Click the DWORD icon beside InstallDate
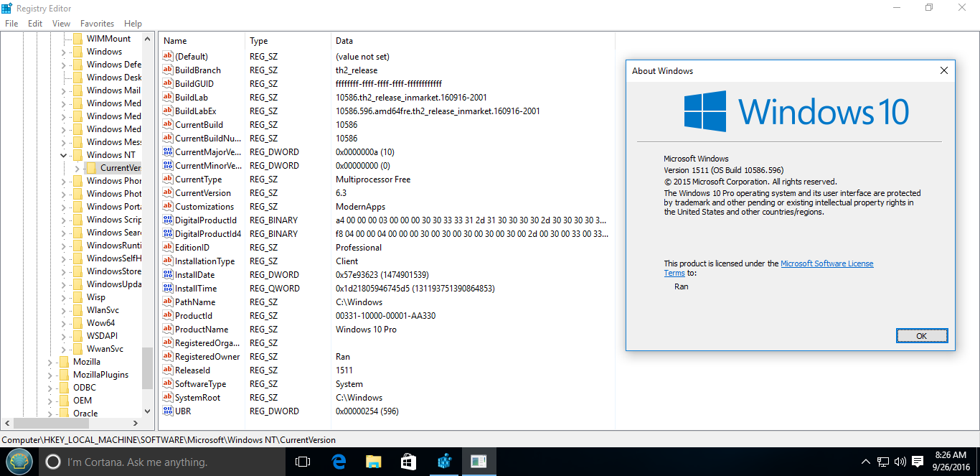This screenshot has height=476, width=980. (x=169, y=275)
